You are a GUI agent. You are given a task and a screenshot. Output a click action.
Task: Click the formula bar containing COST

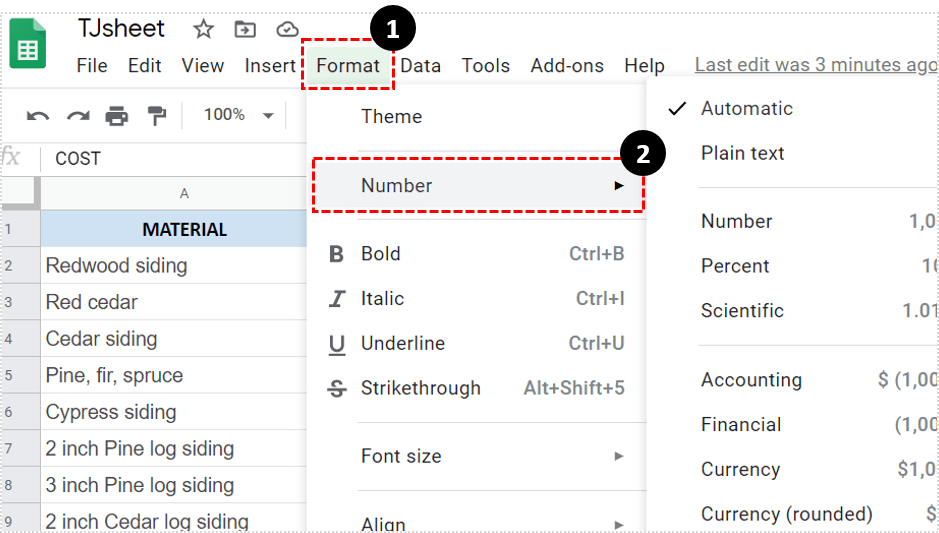(x=170, y=159)
